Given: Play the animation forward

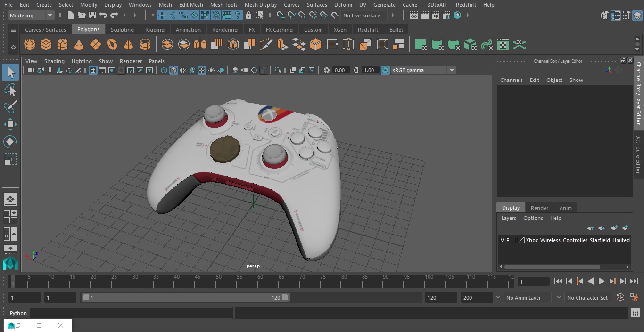Looking at the screenshot, I should click(x=602, y=281).
